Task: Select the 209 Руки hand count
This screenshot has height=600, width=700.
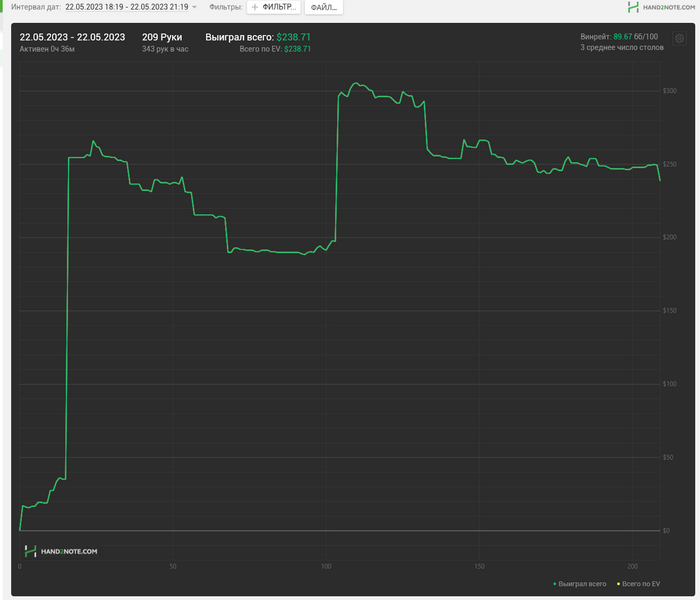Action: click(x=162, y=37)
